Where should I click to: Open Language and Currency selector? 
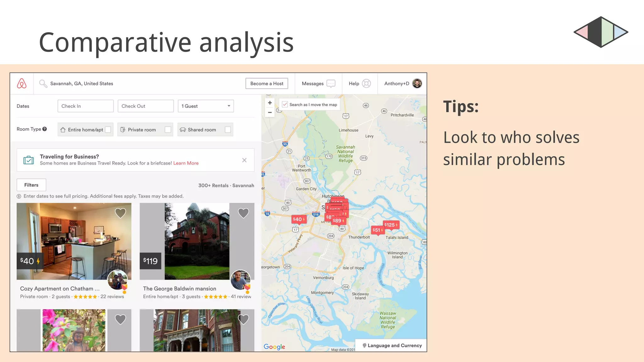click(x=391, y=345)
